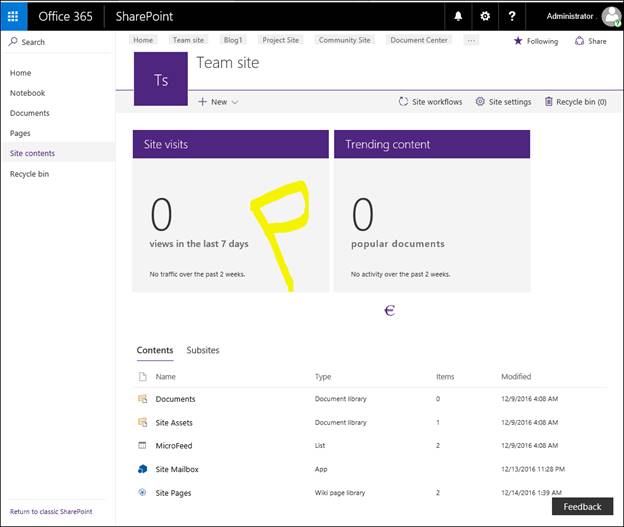Switch to the Subsites tab
The image size is (624, 527).
point(203,350)
